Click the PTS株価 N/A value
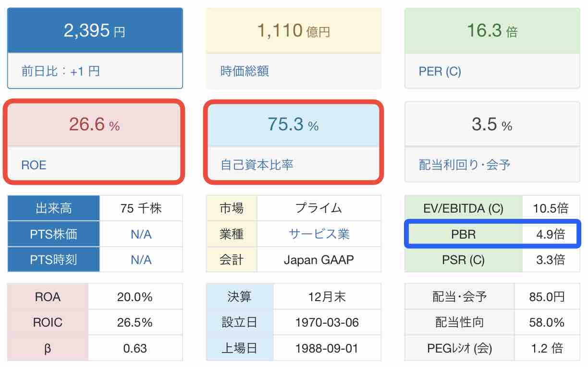The width and height of the screenshot is (588, 367). pyautogui.click(x=141, y=234)
